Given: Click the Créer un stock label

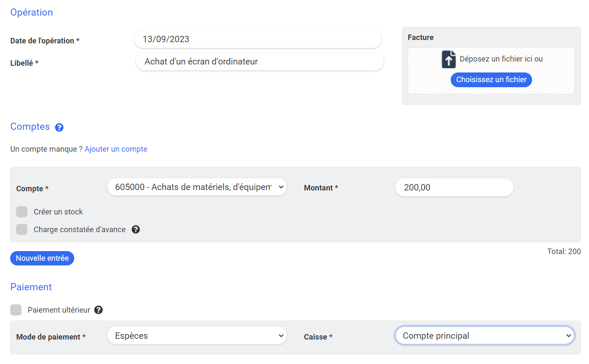Looking at the screenshot, I should [58, 212].
